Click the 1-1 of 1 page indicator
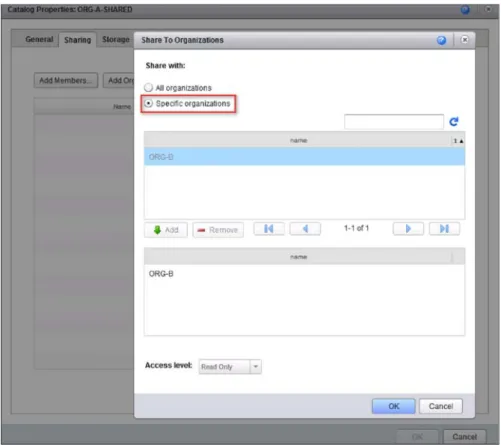The image size is (501, 445). pos(356,228)
